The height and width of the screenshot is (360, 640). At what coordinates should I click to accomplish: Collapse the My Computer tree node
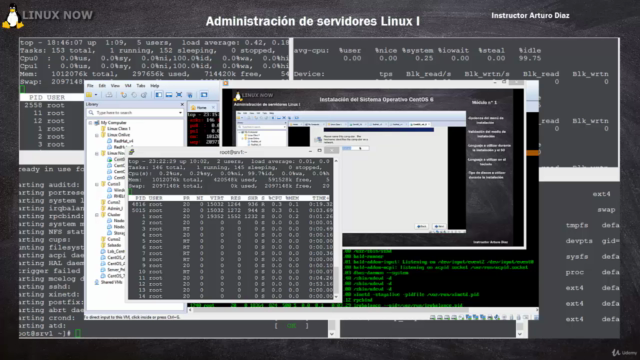[91, 122]
